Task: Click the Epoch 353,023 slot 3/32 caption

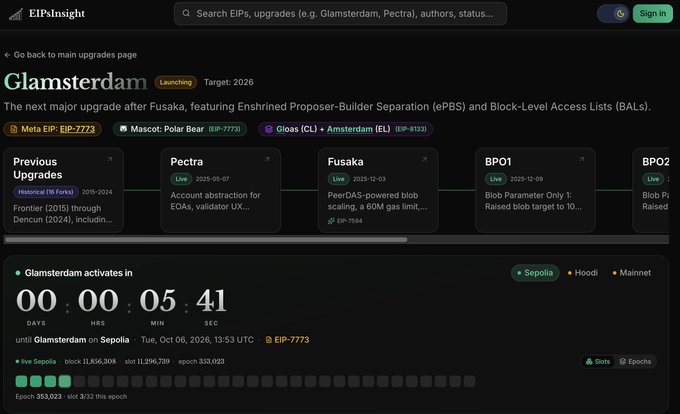Action: (71, 397)
